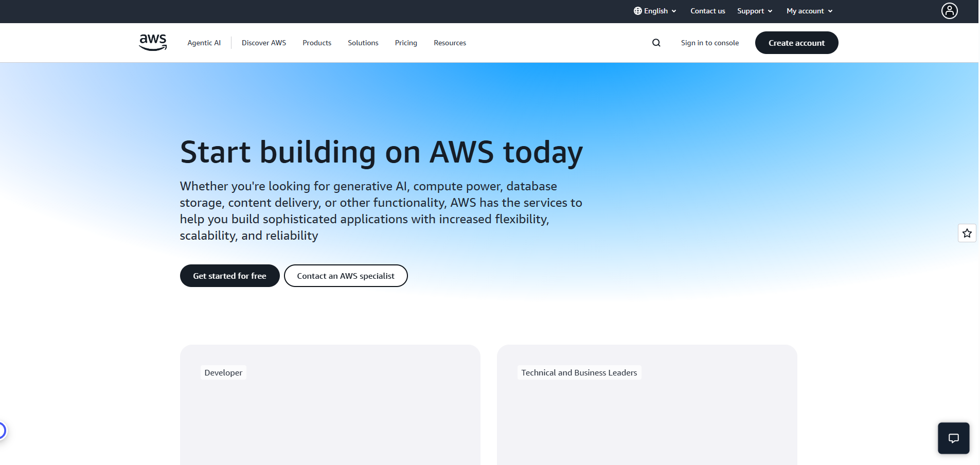Open the Pricing section
The image size is (980, 465).
(406, 43)
